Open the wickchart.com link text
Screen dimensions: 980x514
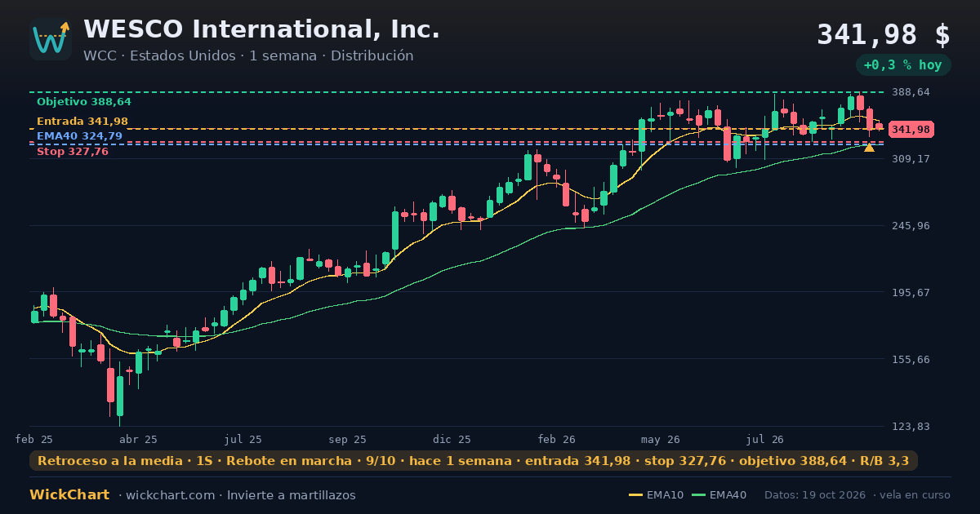[x=170, y=495]
